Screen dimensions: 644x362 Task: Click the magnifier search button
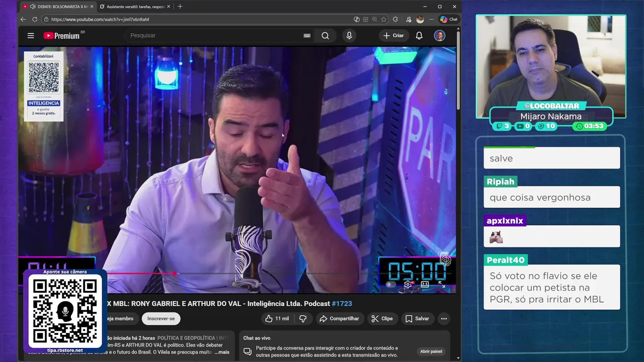(326, 36)
